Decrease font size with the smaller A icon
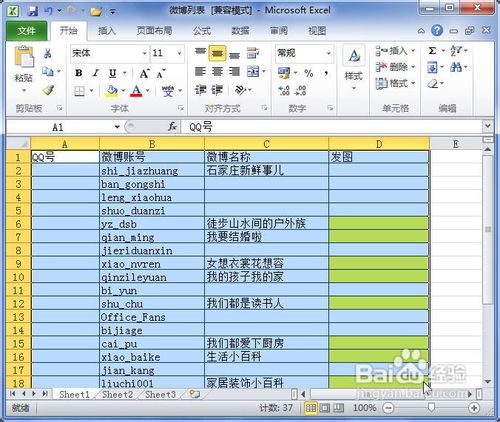 [x=161, y=73]
